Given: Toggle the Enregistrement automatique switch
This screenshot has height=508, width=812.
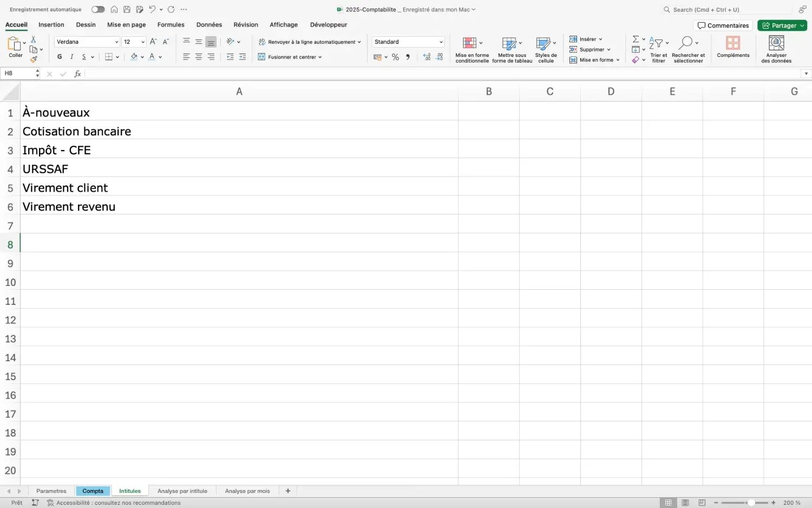Looking at the screenshot, I should (x=97, y=9).
